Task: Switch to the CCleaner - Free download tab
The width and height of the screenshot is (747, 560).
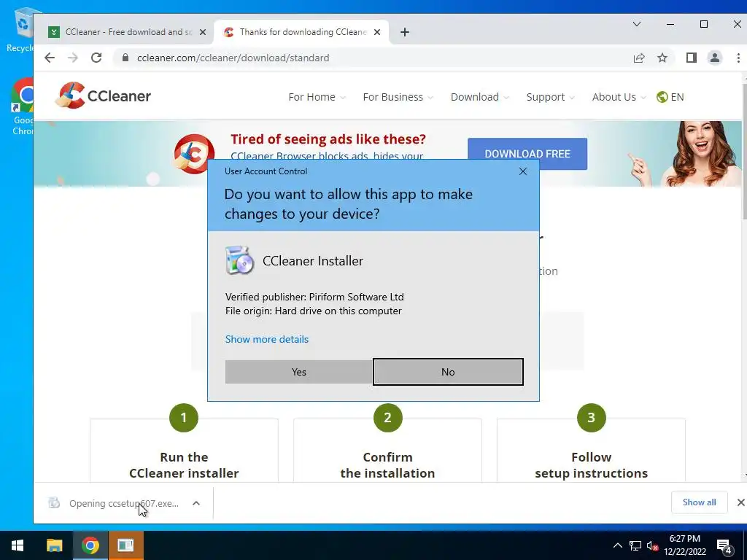Action: [128, 32]
